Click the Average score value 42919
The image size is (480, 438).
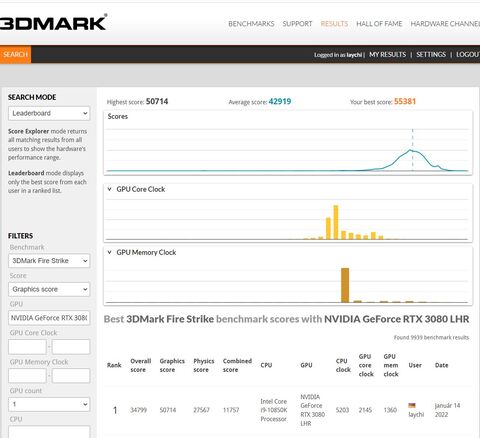(280, 101)
